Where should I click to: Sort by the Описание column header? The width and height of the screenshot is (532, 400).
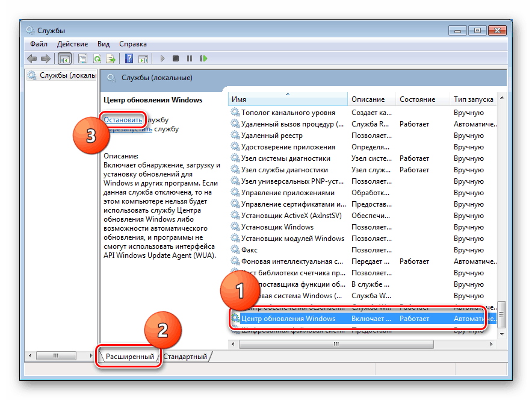pos(371,99)
